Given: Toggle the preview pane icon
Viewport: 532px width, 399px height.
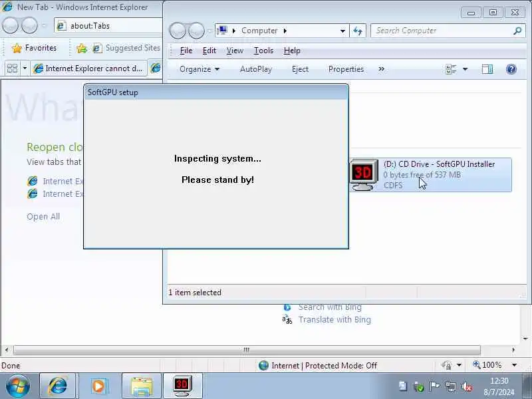Looking at the screenshot, I should (x=487, y=69).
